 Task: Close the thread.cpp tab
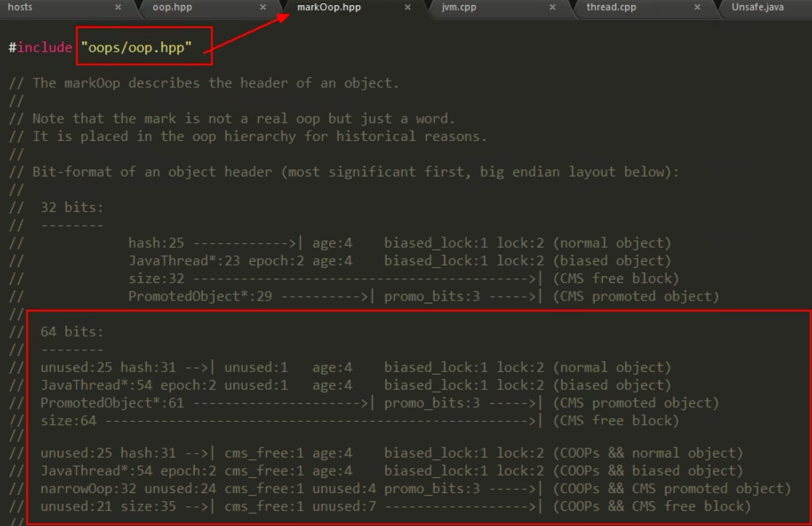(697, 7)
